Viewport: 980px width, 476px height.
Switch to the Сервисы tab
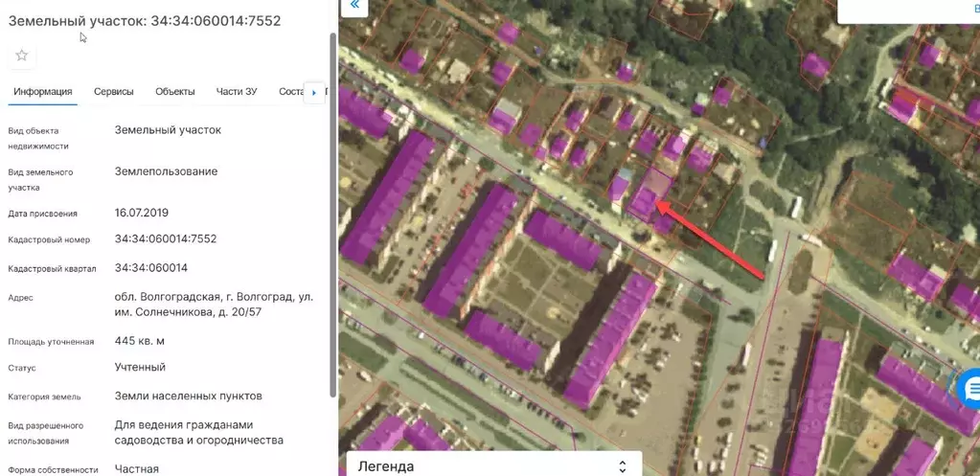coord(113,92)
